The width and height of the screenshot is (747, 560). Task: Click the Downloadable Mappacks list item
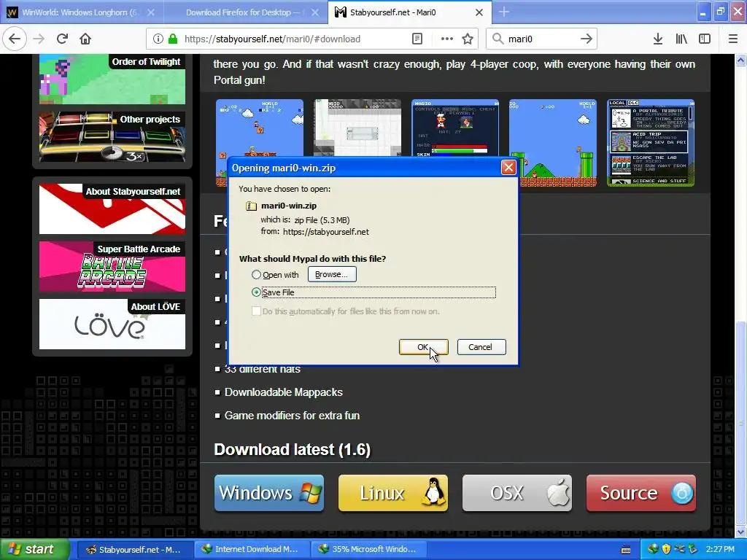284,392
